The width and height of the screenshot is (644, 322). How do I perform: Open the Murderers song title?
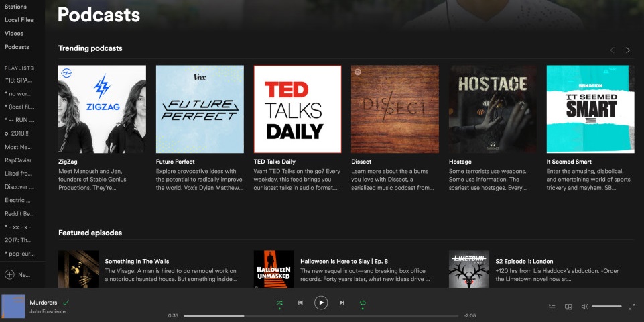tap(43, 303)
